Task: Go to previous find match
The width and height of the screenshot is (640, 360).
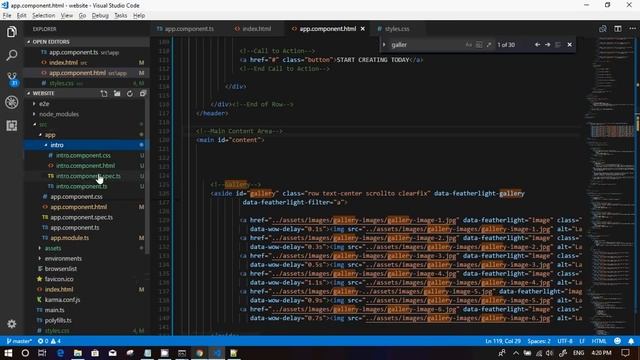Action: [537, 44]
